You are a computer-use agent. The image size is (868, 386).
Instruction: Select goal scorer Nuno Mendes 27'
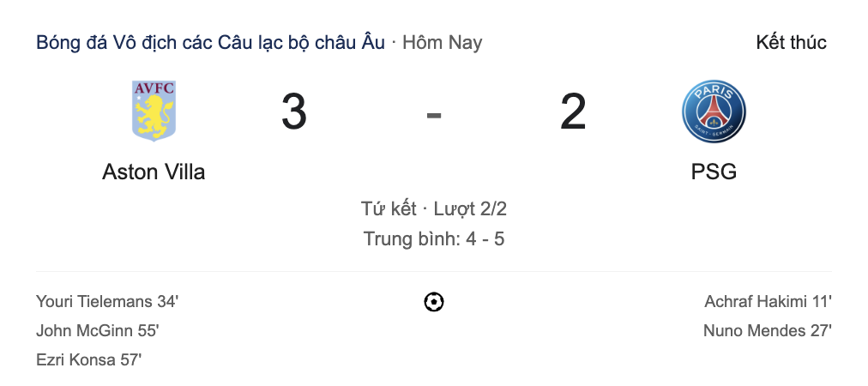[768, 331]
